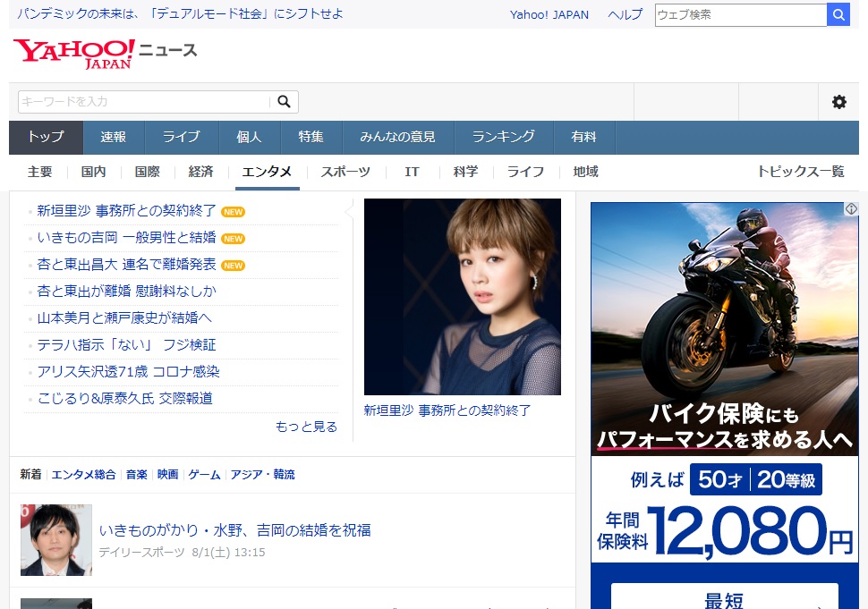This screenshot has height=609, width=868.
Task: Open headline いきもの吉岡 一般男性と結婚
Action: [x=127, y=237]
